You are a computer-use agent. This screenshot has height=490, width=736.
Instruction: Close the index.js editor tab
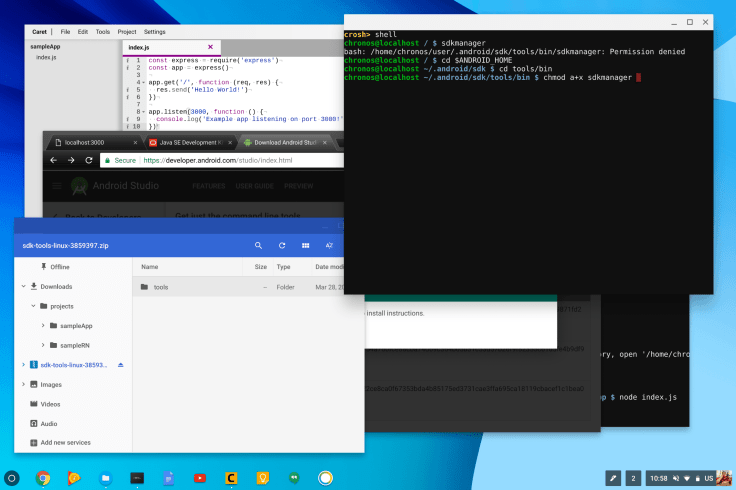[x=210, y=46]
